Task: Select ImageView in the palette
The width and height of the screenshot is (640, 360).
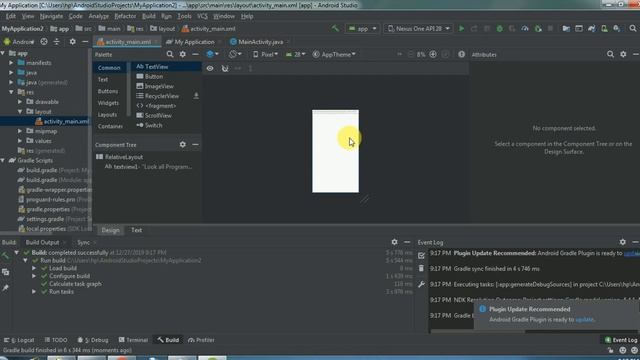Action: 155,86
